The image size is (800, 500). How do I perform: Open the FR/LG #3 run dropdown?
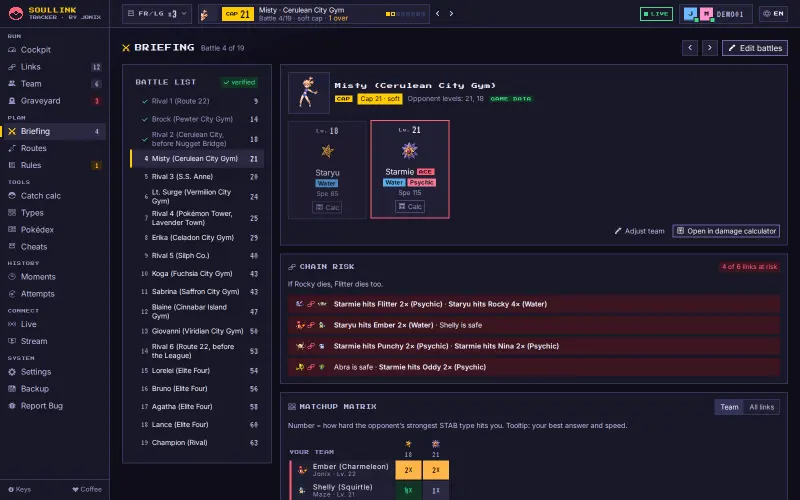click(157, 14)
